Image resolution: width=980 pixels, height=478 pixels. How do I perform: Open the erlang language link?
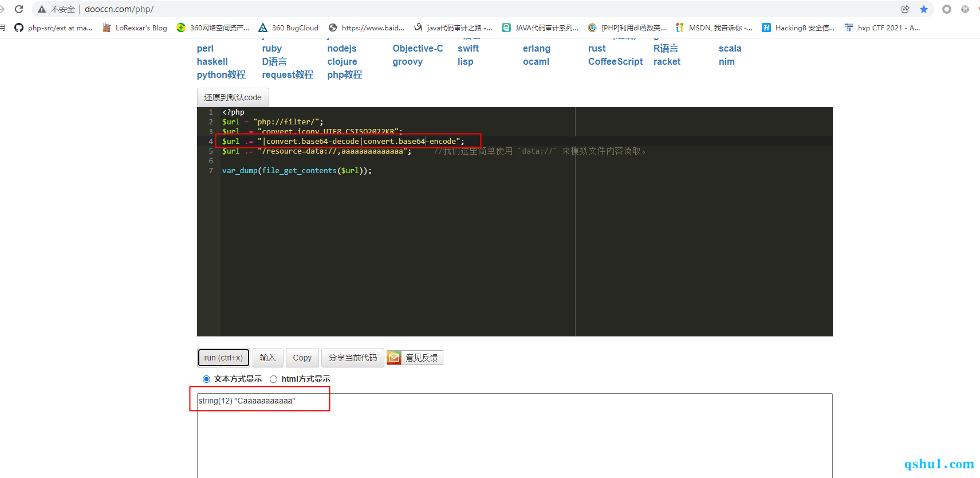click(537, 49)
